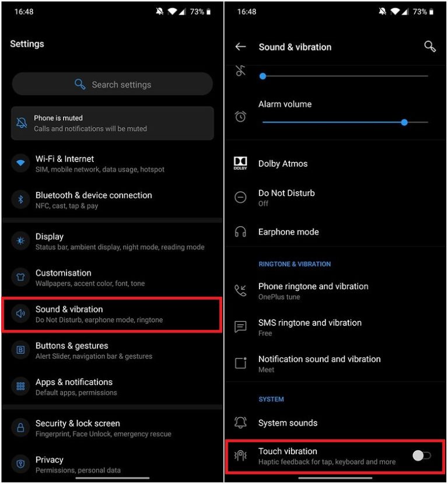Open Notification sound and vibration
The image size is (448, 484).
click(x=335, y=364)
